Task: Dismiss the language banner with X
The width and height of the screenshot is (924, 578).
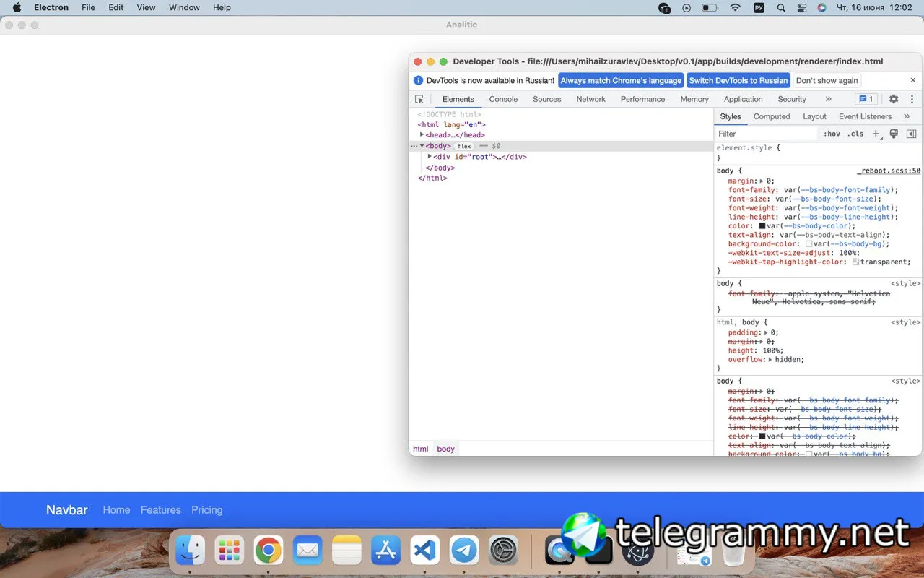Action: pos(912,80)
